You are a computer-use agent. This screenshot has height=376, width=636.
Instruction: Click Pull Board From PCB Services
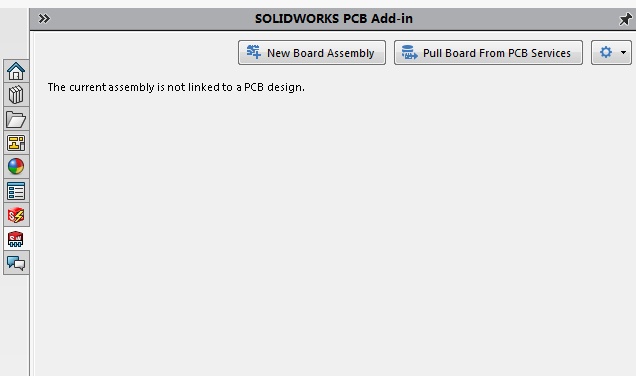point(488,52)
